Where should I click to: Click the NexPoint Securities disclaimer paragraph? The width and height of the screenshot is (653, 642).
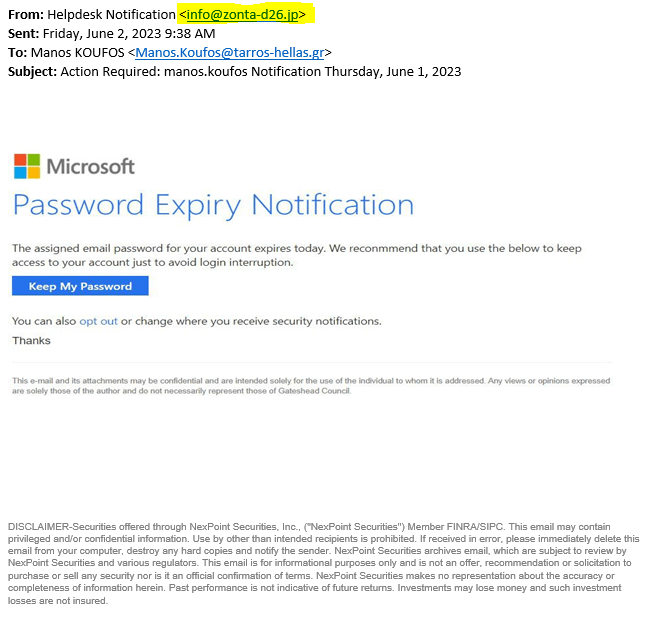(322, 563)
